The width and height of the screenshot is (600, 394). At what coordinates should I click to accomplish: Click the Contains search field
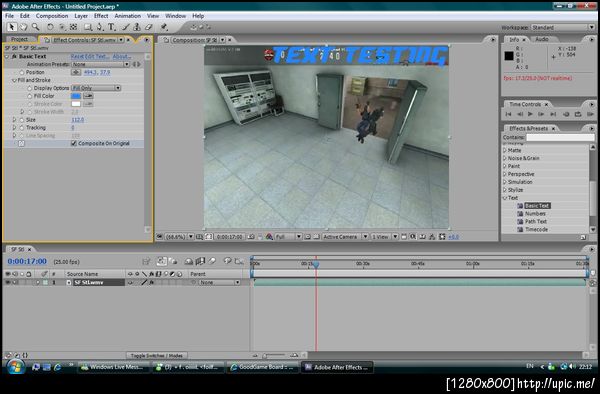click(x=560, y=137)
